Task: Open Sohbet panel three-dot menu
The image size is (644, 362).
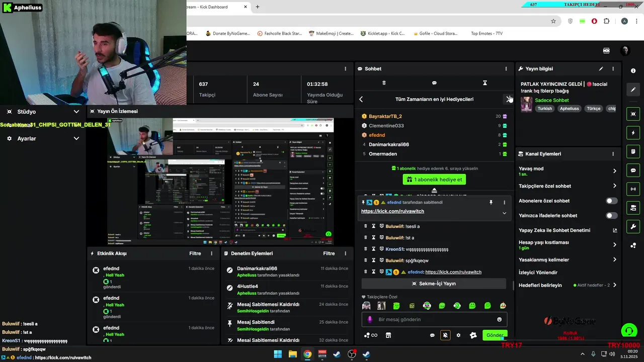Action: pyautogui.click(x=506, y=69)
